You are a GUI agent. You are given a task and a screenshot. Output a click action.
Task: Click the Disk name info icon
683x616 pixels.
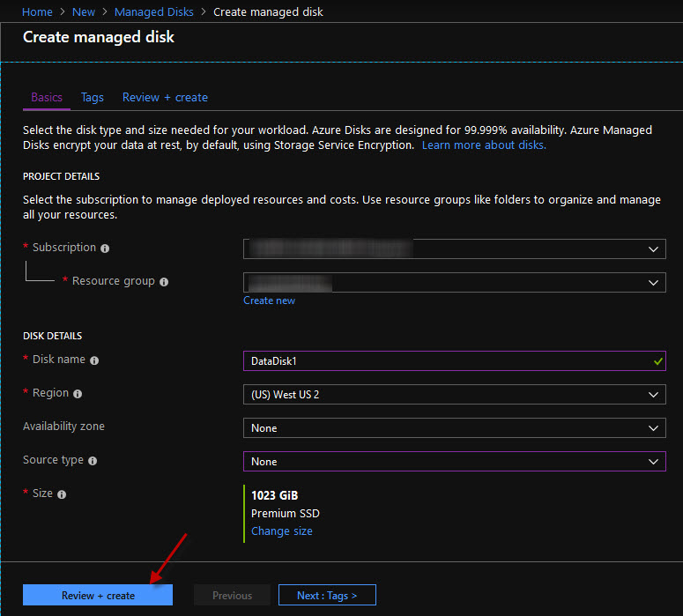point(94,360)
